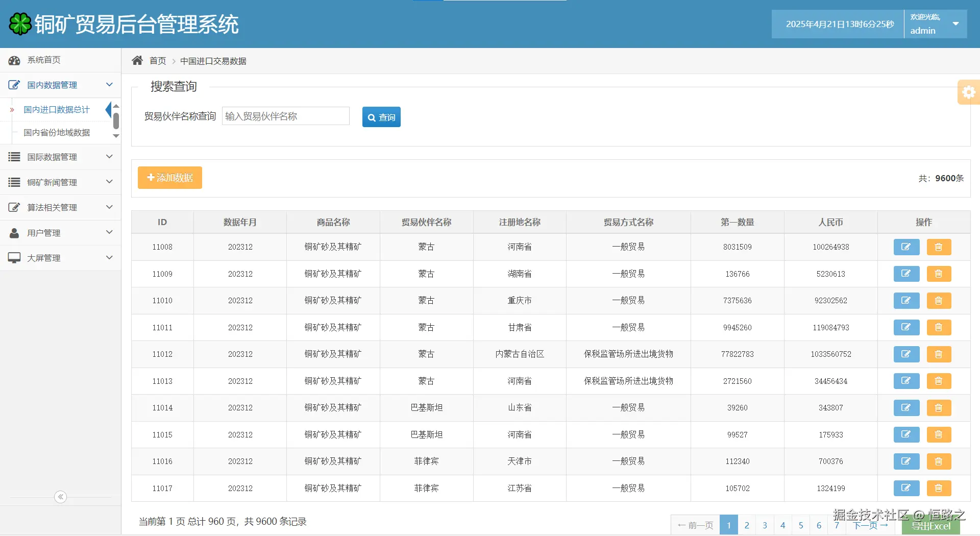The height and width of the screenshot is (536, 980).
Task: Open the 用户管理 sidebar menu
Action: [60, 233]
